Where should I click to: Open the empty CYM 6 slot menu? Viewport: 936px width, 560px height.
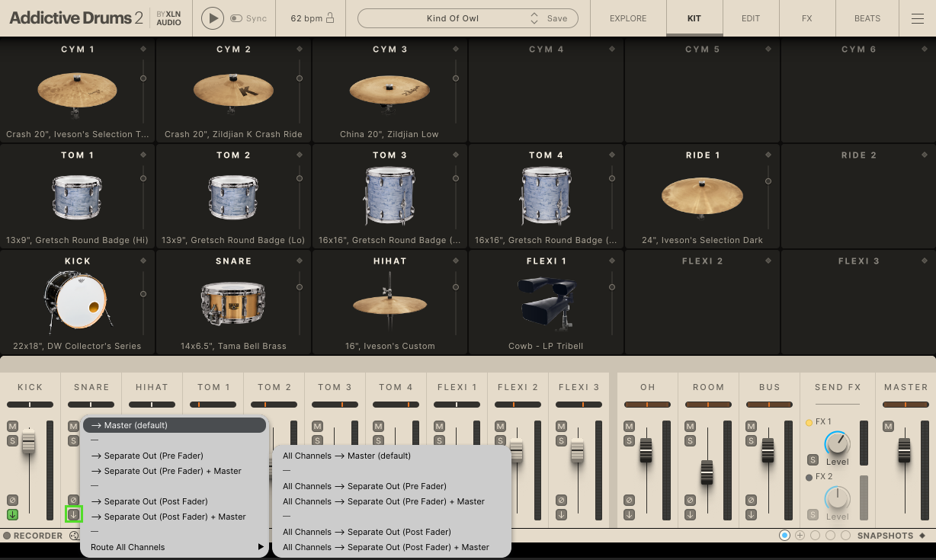(x=925, y=49)
